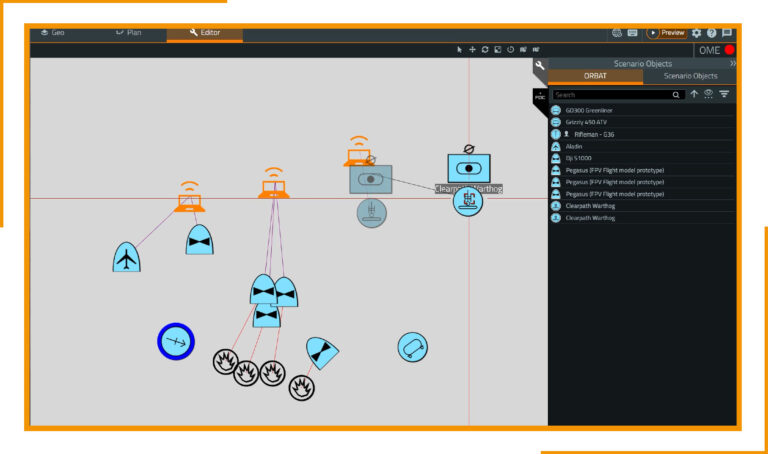Image resolution: width=768 pixels, height=454 pixels.
Task: Open the help question mark icon
Action: click(x=711, y=33)
